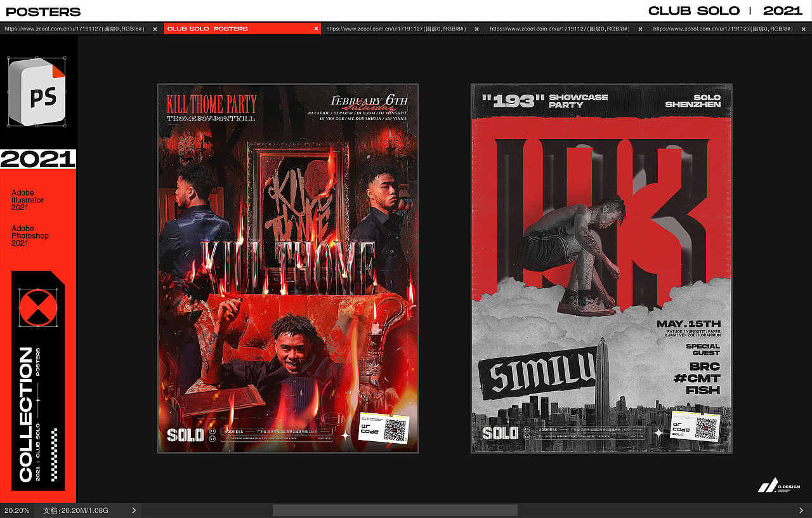Select the Kill Thome Party poster
Screen dimensions: 812x518
click(x=288, y=268)
